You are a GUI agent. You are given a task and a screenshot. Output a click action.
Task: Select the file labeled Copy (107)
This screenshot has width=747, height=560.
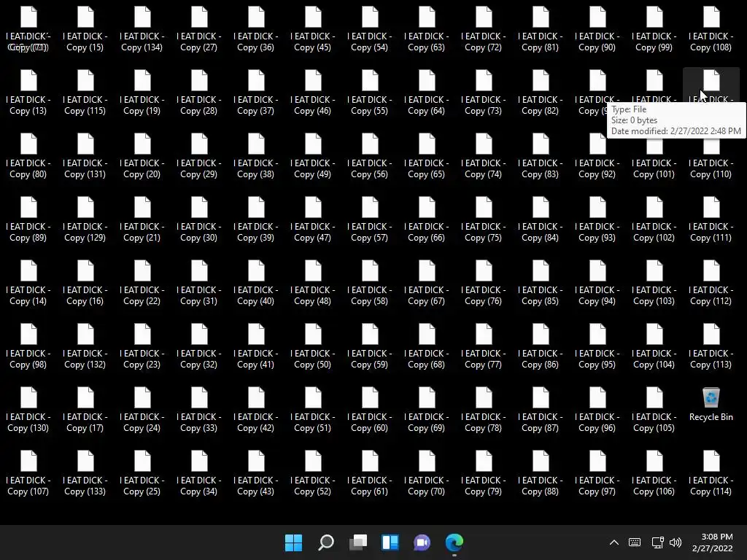[x=28, y=472]
